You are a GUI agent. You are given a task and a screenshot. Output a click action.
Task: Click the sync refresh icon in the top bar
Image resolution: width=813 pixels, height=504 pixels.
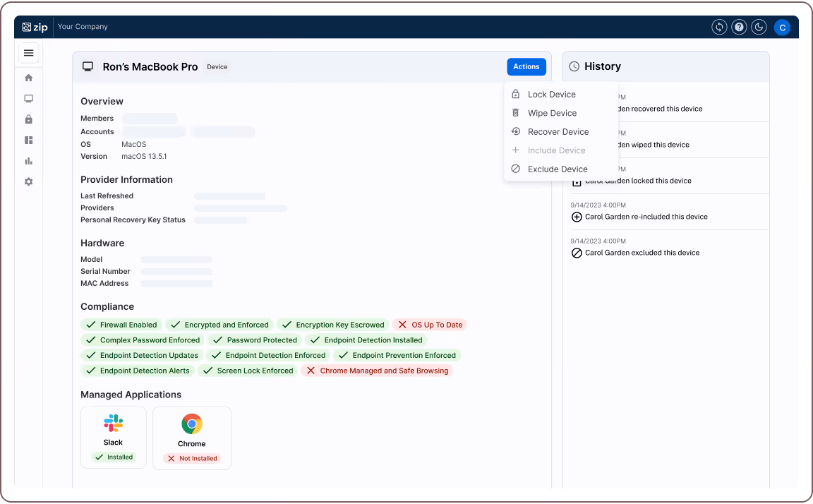point(718,27)
